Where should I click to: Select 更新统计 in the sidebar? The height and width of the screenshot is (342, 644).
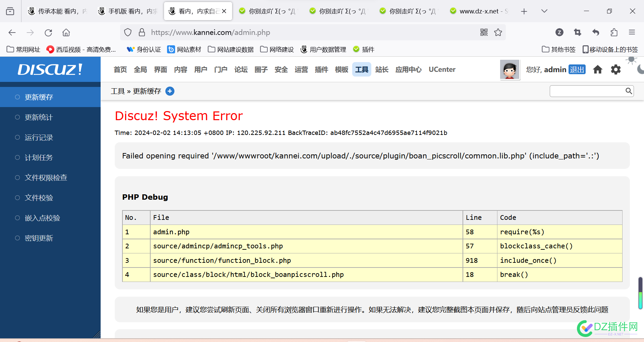(50, 117)
